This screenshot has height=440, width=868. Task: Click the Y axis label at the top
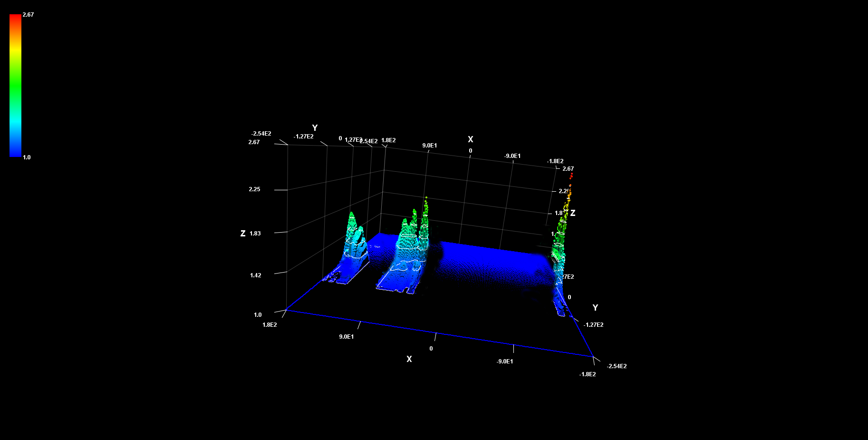pos(314,127)
